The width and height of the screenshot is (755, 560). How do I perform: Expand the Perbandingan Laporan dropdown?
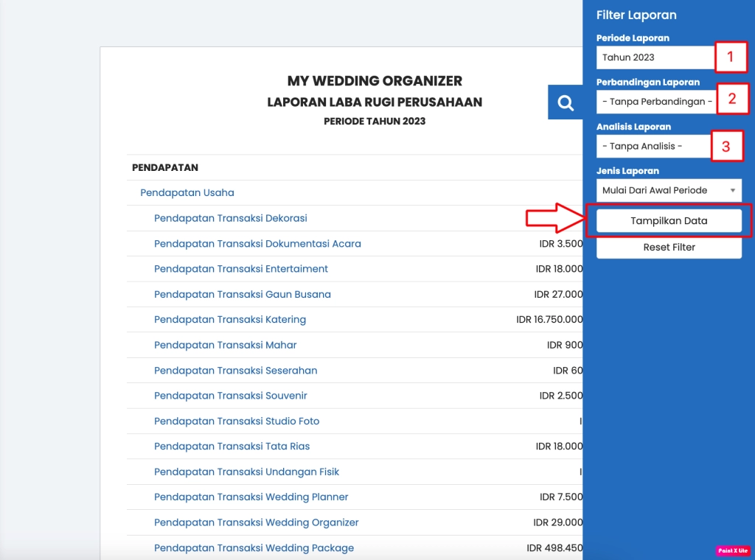click(x=655, y=102)
